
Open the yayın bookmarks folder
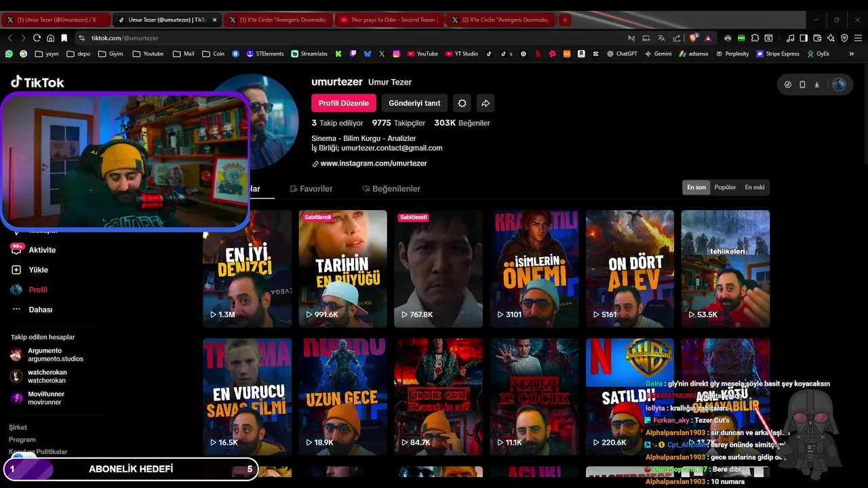(47, 54)
